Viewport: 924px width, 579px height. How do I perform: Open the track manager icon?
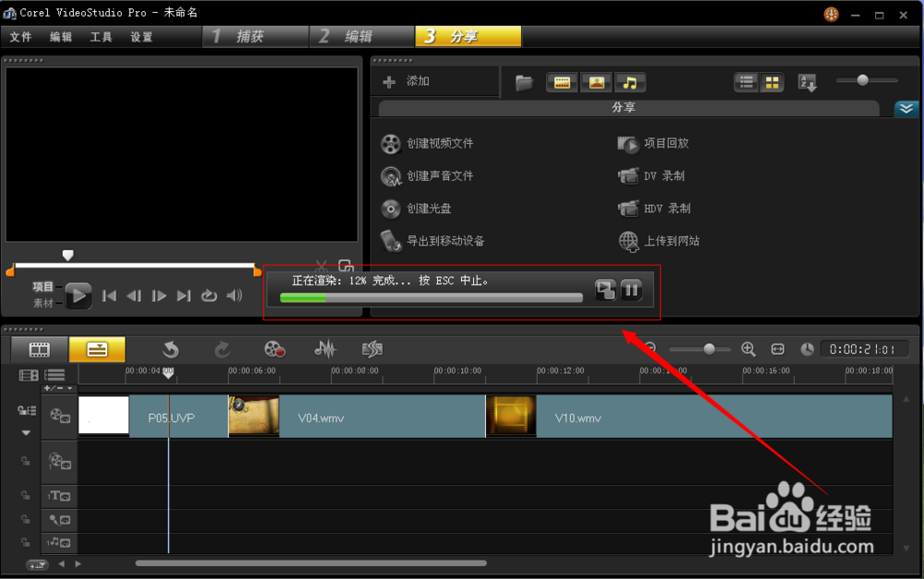55,375
